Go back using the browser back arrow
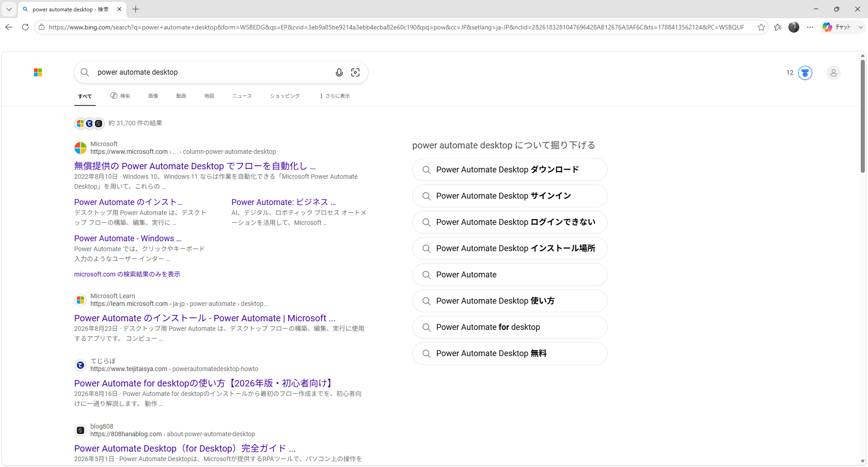This screenshot has width=868, height=467. 9,27
